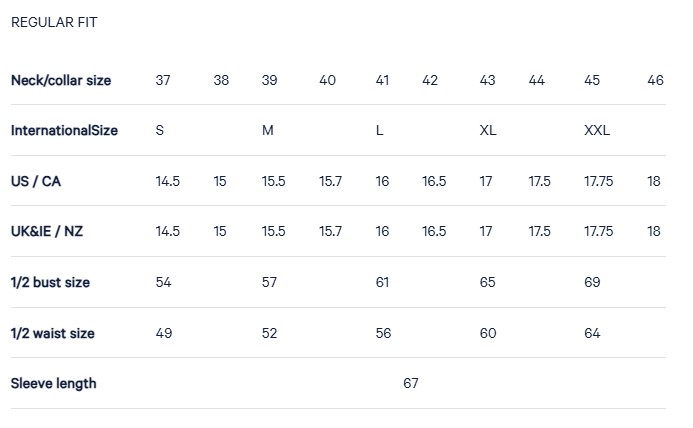Select international size XL
Image resolution: width=693 pixels, height=428 pixels.
tap(488, 131)
